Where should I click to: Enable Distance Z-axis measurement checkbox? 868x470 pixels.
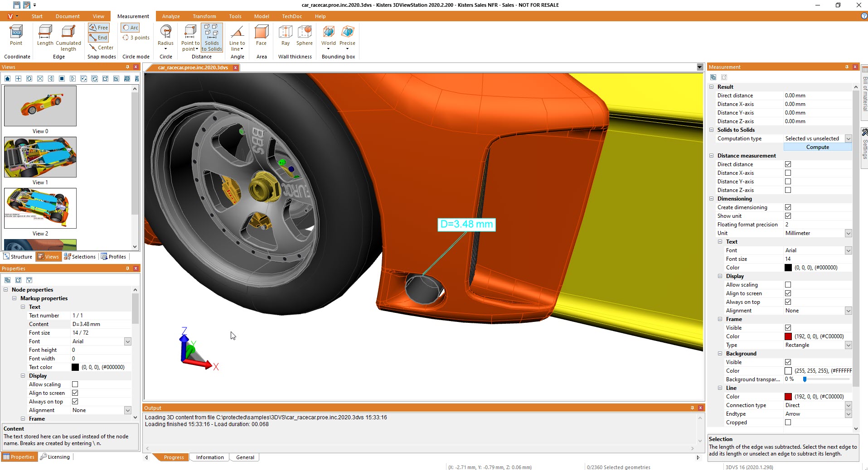[788, 190]
